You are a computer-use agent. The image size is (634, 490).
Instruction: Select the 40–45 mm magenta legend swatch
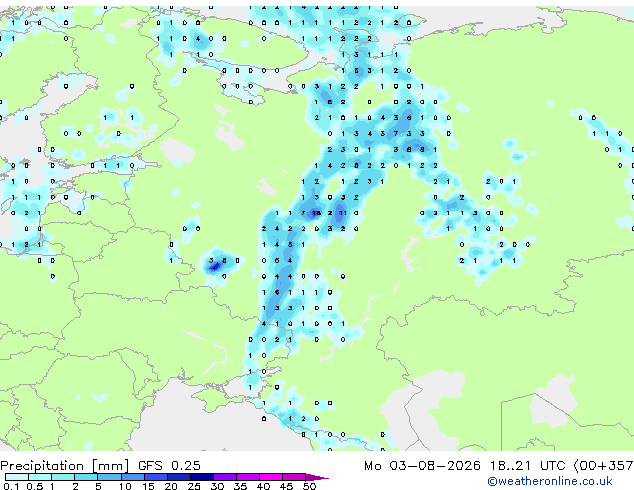[x=271, y=477]
